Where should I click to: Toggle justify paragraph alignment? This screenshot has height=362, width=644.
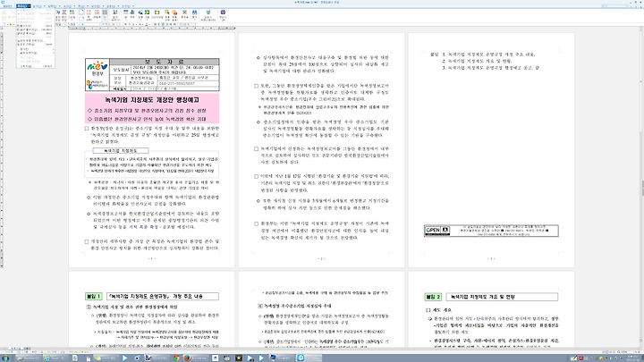[155, 24]
